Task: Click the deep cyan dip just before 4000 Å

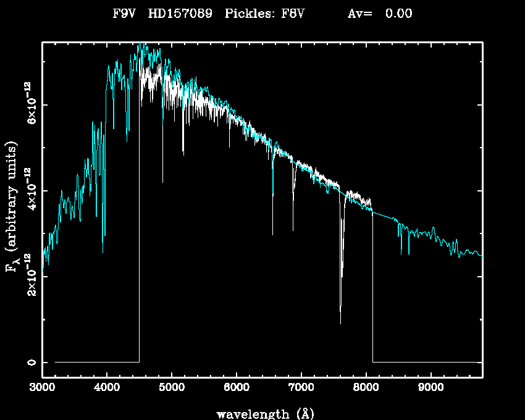Action: click(103, 250)
